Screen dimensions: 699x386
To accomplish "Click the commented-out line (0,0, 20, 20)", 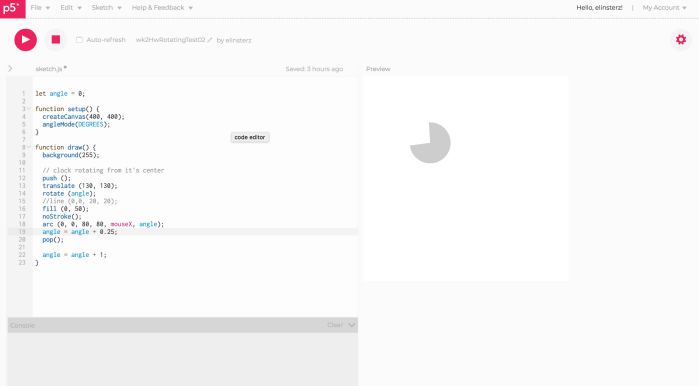I will coord(80,201).
